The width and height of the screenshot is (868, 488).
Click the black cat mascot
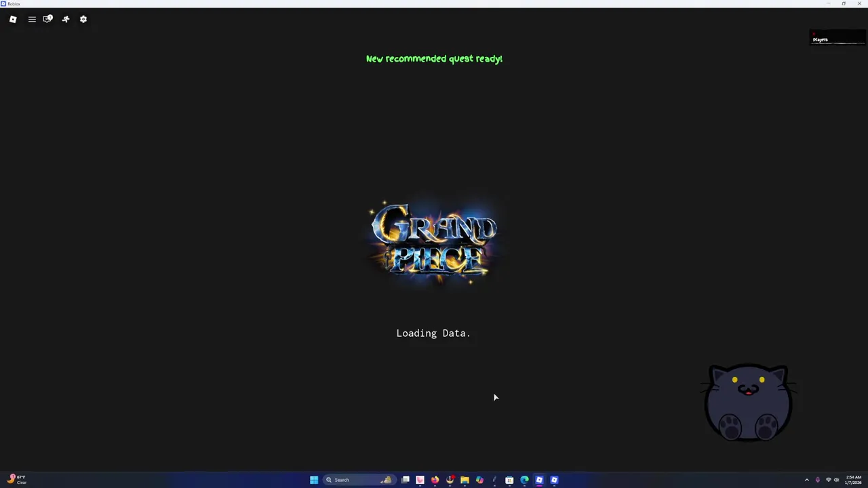748,403
